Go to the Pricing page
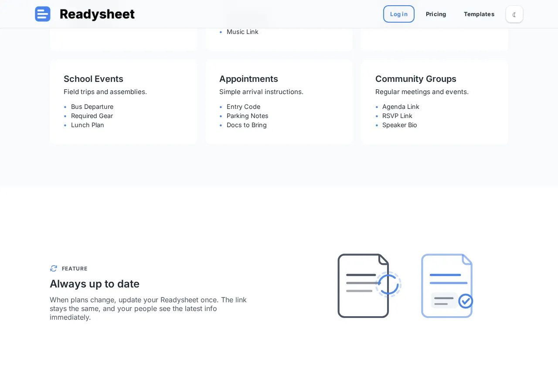 [436, 14]
